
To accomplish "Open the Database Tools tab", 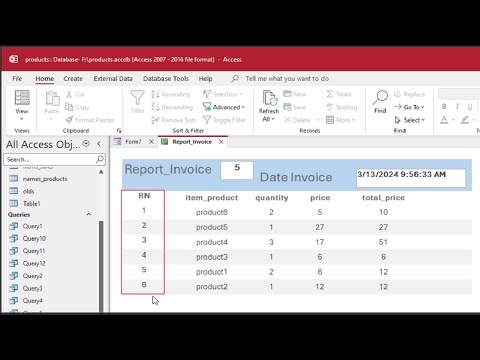I will 166,79.
